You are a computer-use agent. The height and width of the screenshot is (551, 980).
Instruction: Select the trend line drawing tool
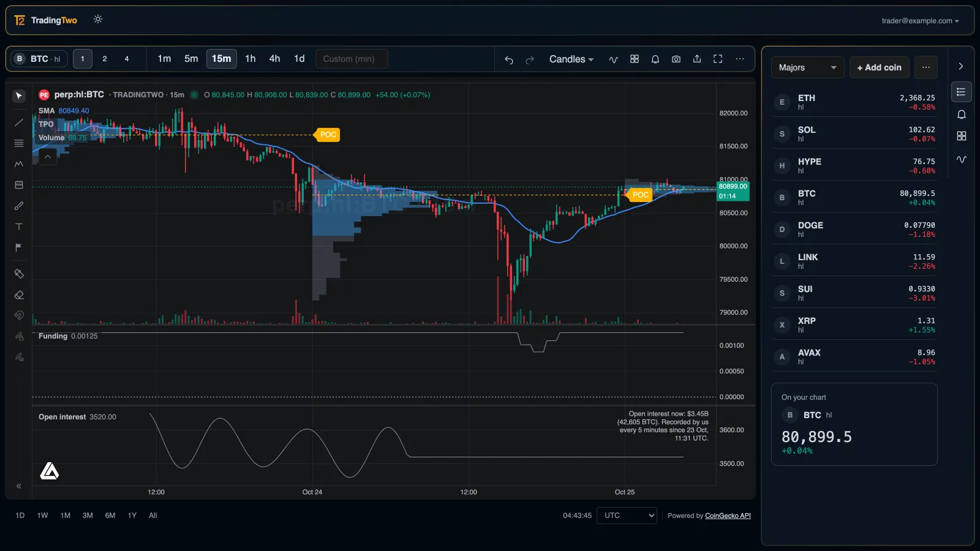coord(19,122)
